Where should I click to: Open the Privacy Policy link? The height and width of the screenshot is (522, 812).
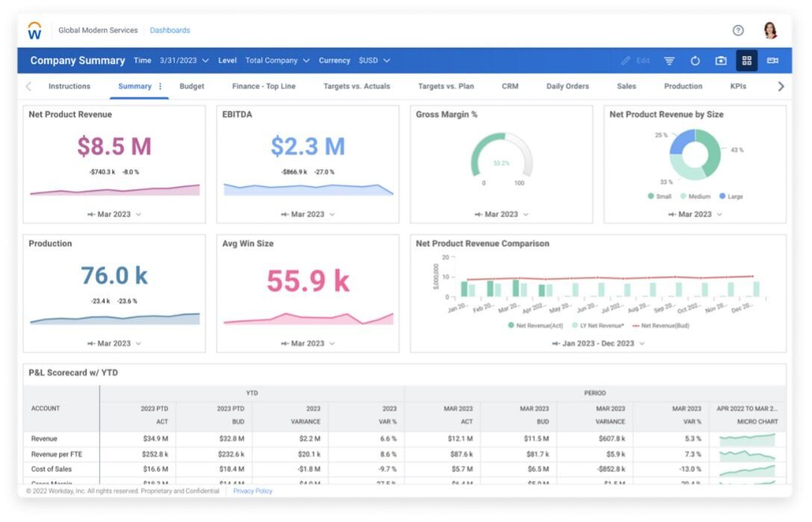[x=252, y=491]
